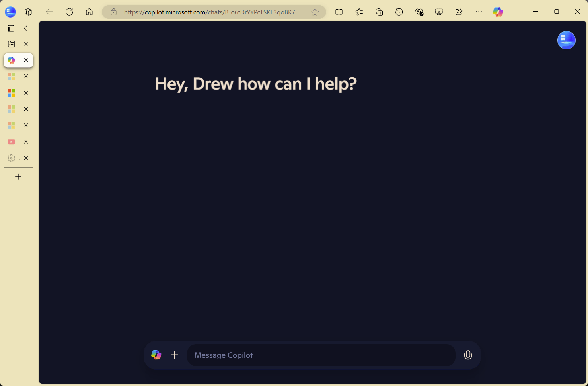This screenshot has height=386, width=588.
Task: Add this page to favorites star
Action: click(315, 12)
